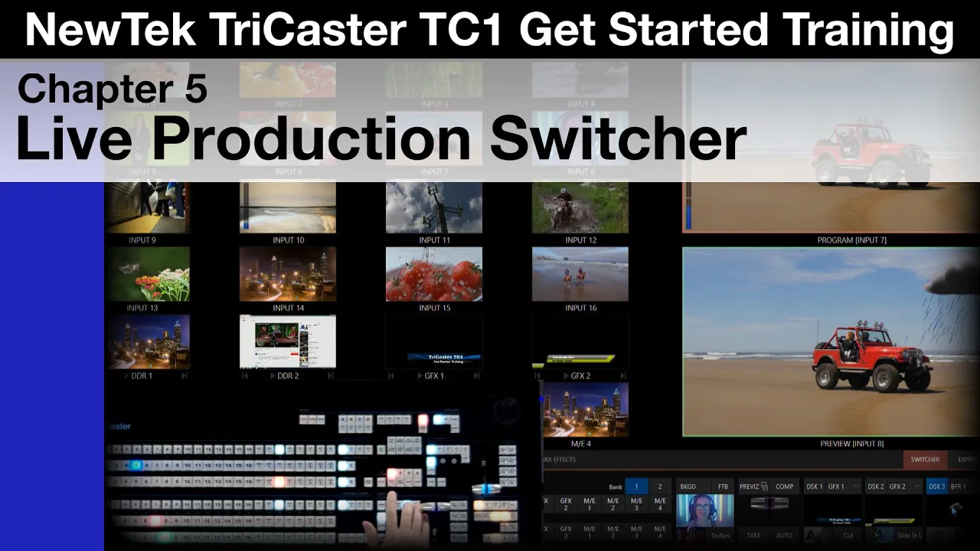Open background transition icon beside Dollars

(691, 536)
